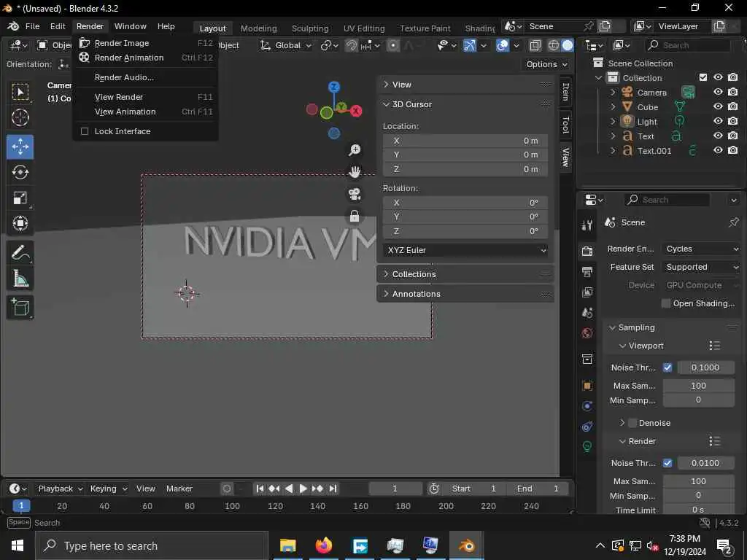The width and height of the screenshot is (747, 560).
Task: Open the Options dropdown in viewport
Action: point(546,64)
